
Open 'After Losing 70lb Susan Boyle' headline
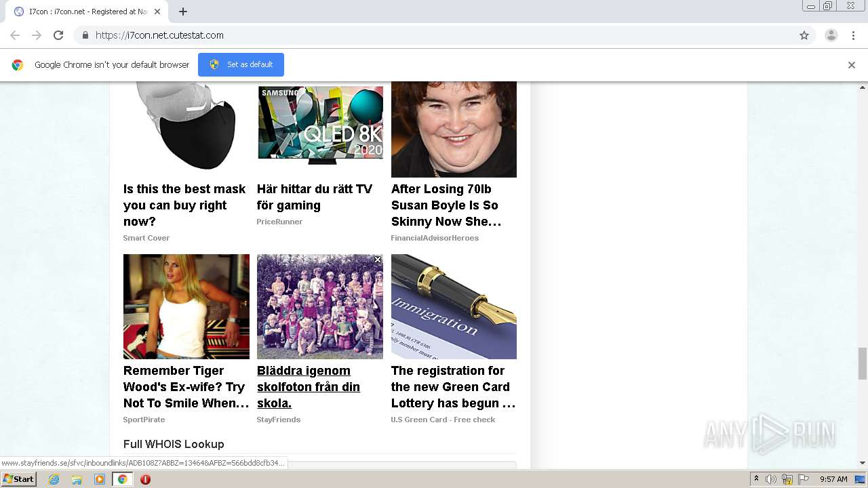446,205
